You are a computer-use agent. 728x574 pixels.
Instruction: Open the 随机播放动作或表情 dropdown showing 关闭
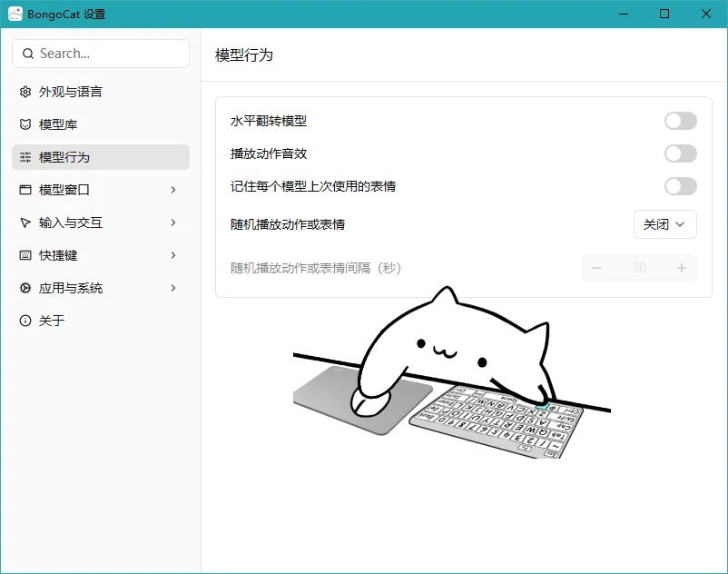pos(664,224)
